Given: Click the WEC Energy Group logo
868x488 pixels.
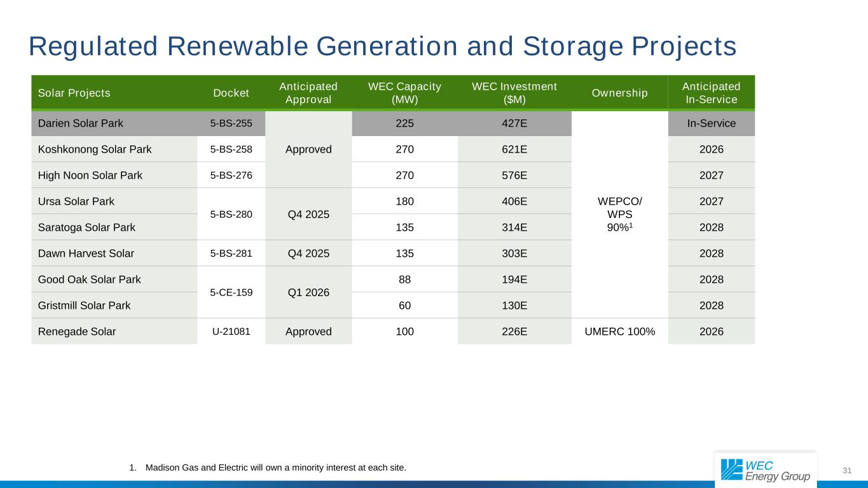Looking at the screenshot, I should coord(765,470).
